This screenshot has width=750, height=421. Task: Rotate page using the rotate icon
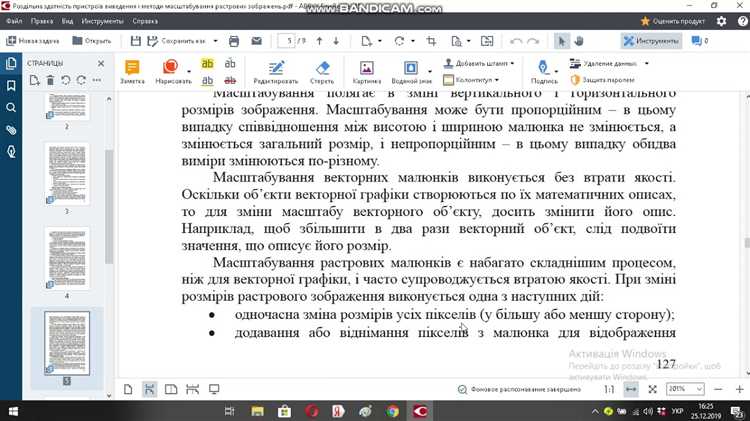[399, 41]
